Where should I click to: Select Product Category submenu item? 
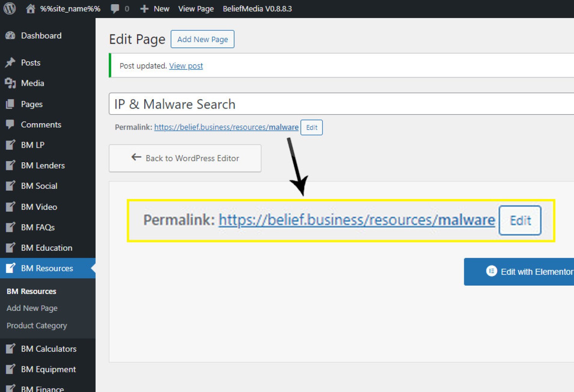[x=37, y=325]
